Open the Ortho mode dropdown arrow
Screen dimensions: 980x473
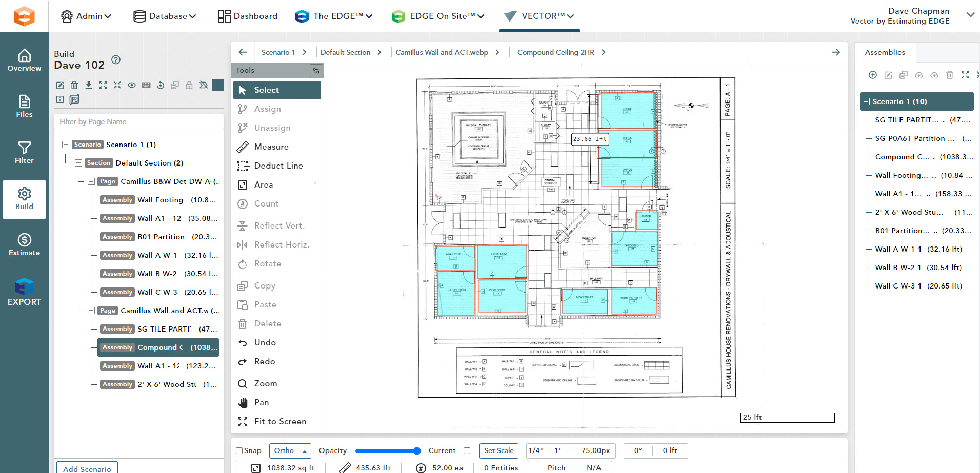(305, 451)
